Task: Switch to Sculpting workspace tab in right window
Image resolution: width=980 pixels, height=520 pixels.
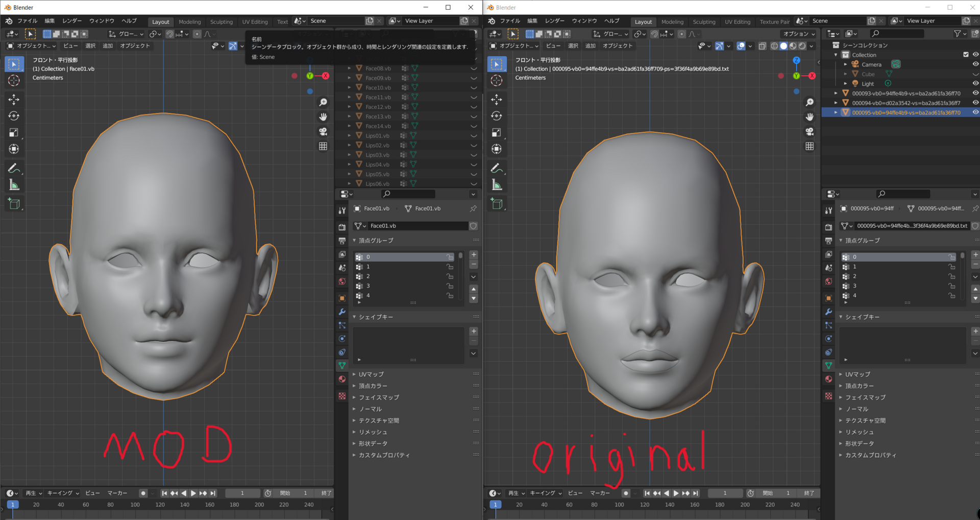Action: [704, 21]
